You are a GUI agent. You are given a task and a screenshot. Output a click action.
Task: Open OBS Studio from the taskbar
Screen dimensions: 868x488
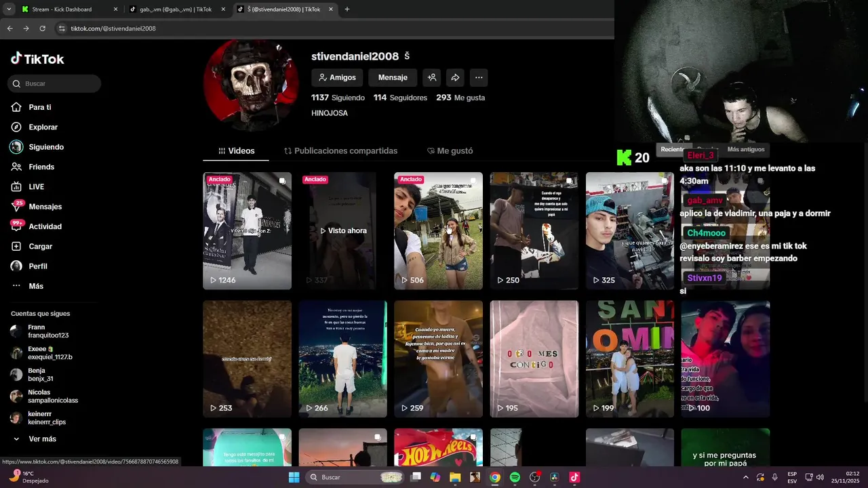(x=534, y=477)
